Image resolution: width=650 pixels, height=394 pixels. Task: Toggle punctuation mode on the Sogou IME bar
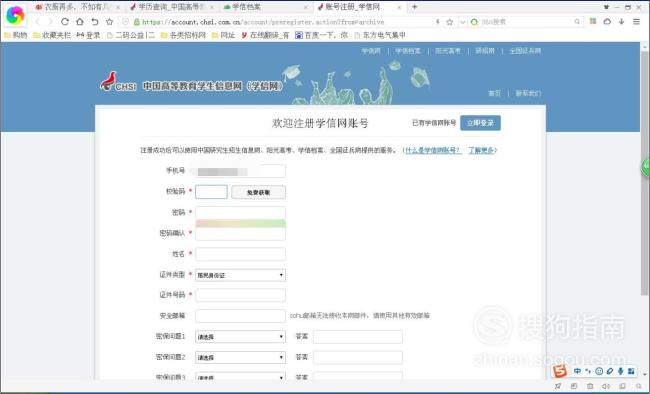(x=588, y=371)
